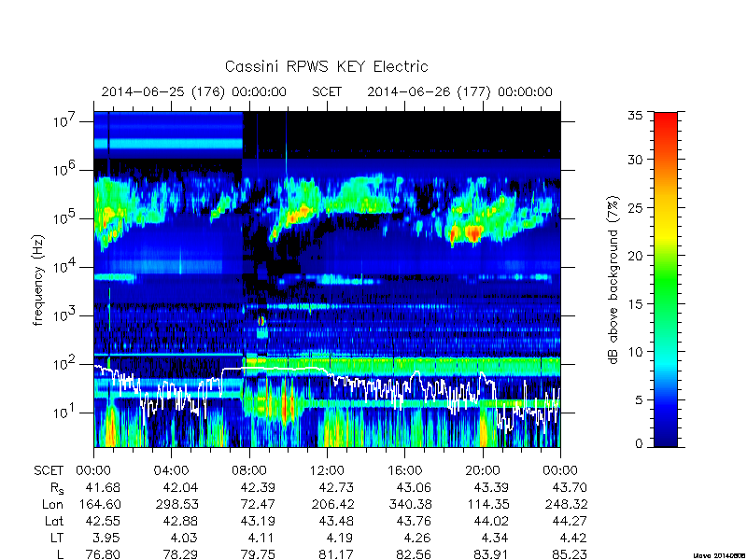Click the longitude value '248.32'
This screenshot has width=747, height=560.
point(566,504)
